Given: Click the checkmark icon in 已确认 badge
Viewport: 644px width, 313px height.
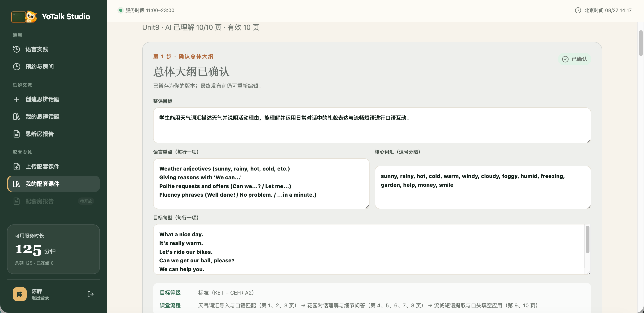Looking at the screenshot, I should click(565, 59).
